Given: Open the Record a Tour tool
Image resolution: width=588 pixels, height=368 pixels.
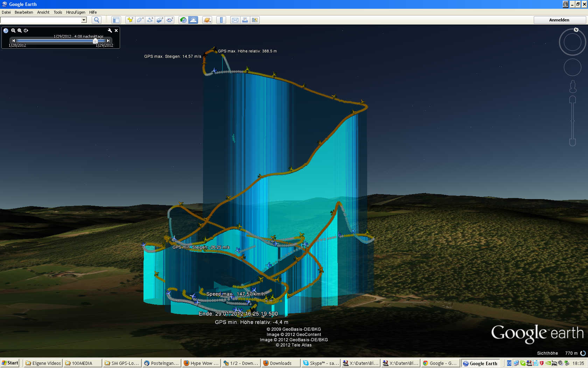Looking at the screenshot, I should coord(170,20).
